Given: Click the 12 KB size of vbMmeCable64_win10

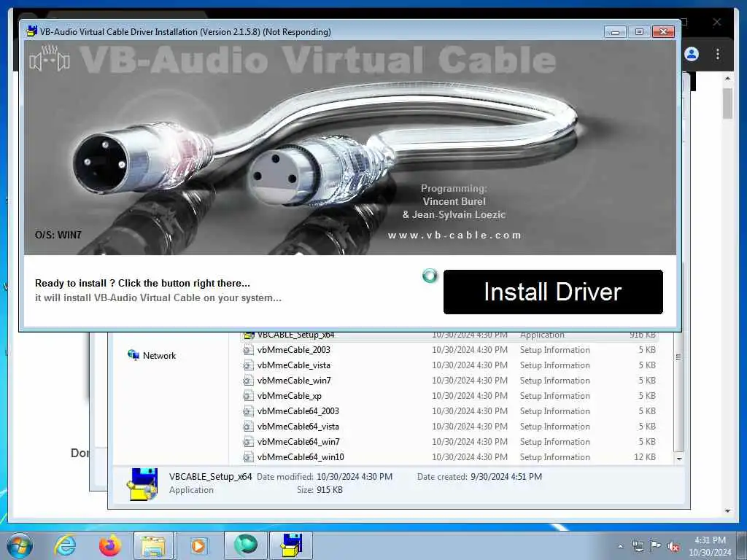Looking at the screenshot, I should tap(645, 456).
